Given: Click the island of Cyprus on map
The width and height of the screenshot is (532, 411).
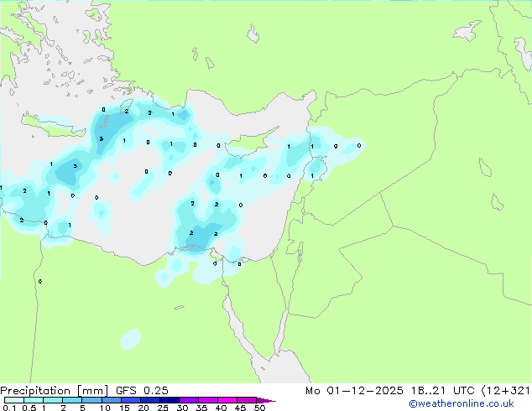Looking at the screenshot, I should [x=249, y=142].
